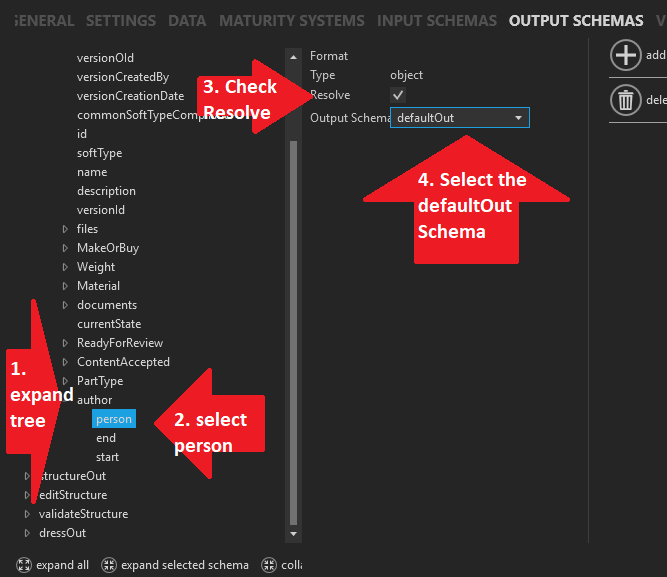Expand the files tree node
The width and height of the screenshot is (667, 577).
65,229
